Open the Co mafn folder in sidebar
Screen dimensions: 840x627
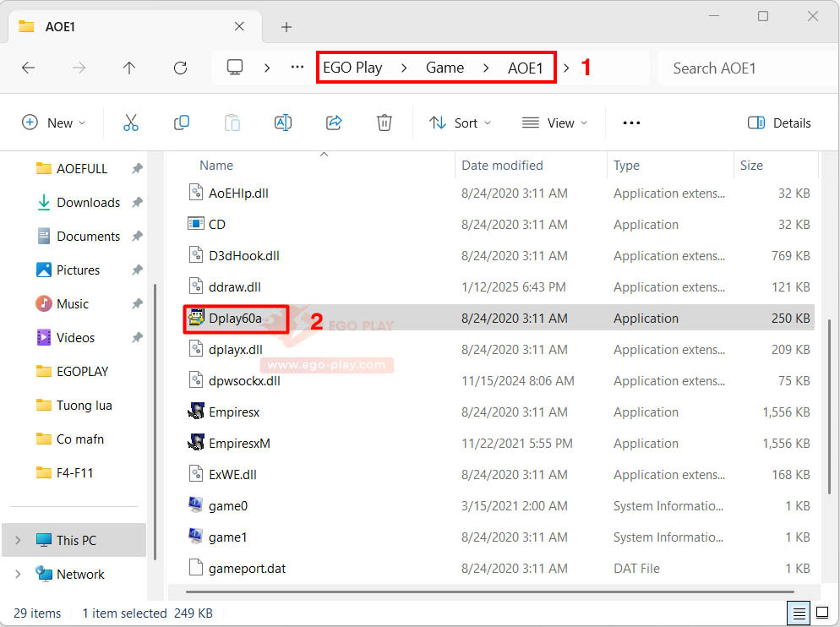[x=79, y=439]
